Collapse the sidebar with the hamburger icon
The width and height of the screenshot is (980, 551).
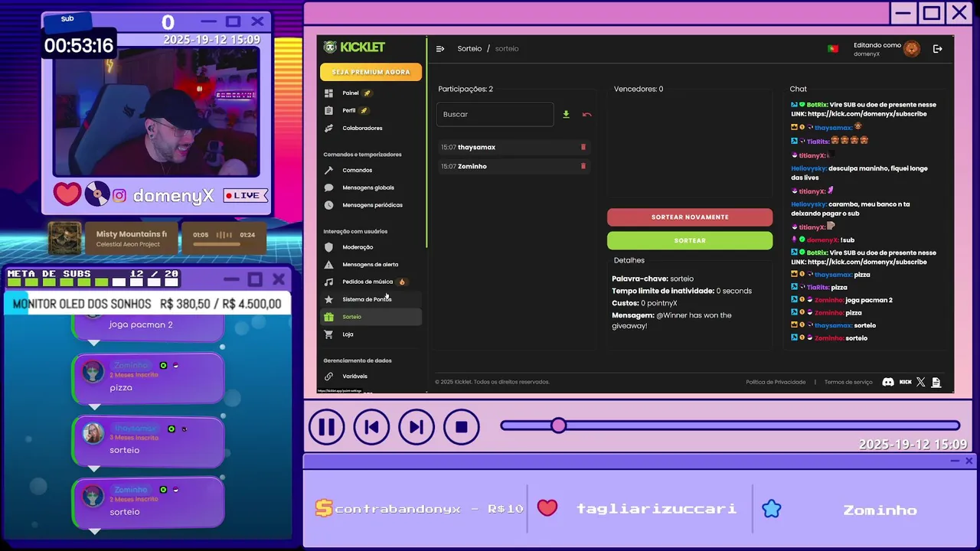pyautogui.click(x=440, y=49)
